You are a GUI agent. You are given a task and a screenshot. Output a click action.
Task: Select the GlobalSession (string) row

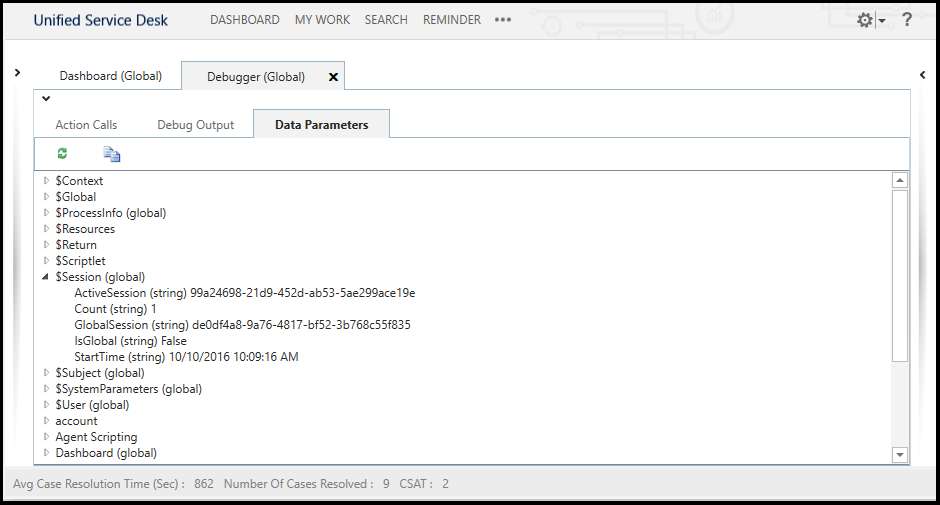point(242,324)
